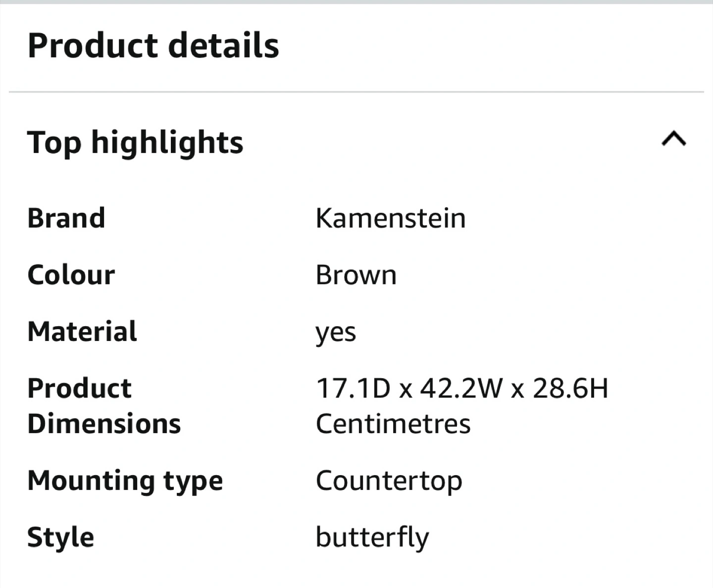The height and width of the screenshot is (588, 713).
Task: Click the Top highlights section heading
Action: coord(135,143)
